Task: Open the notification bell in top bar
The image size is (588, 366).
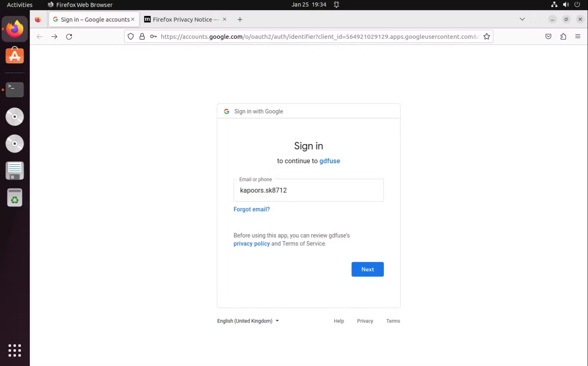Action: pos(337,5)
